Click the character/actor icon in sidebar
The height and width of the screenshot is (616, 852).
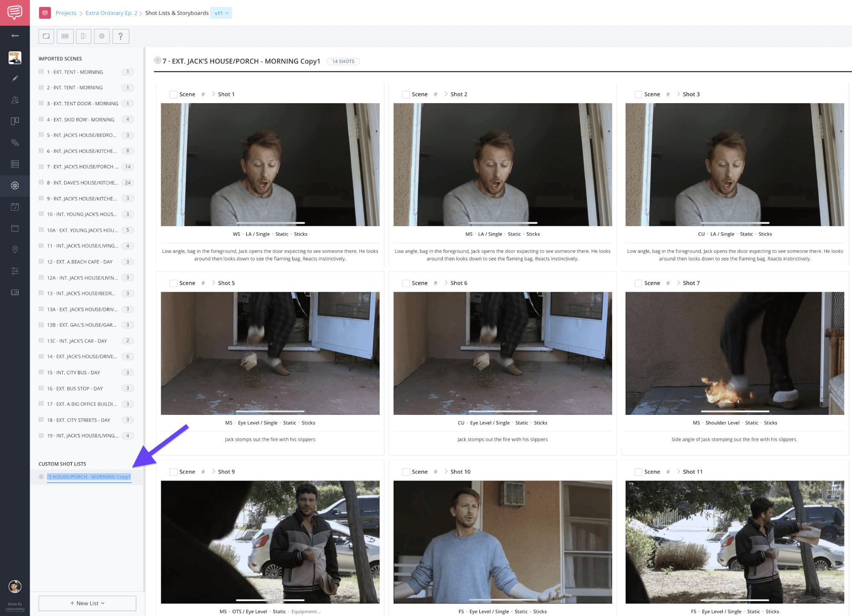click(x=15, y=100)
